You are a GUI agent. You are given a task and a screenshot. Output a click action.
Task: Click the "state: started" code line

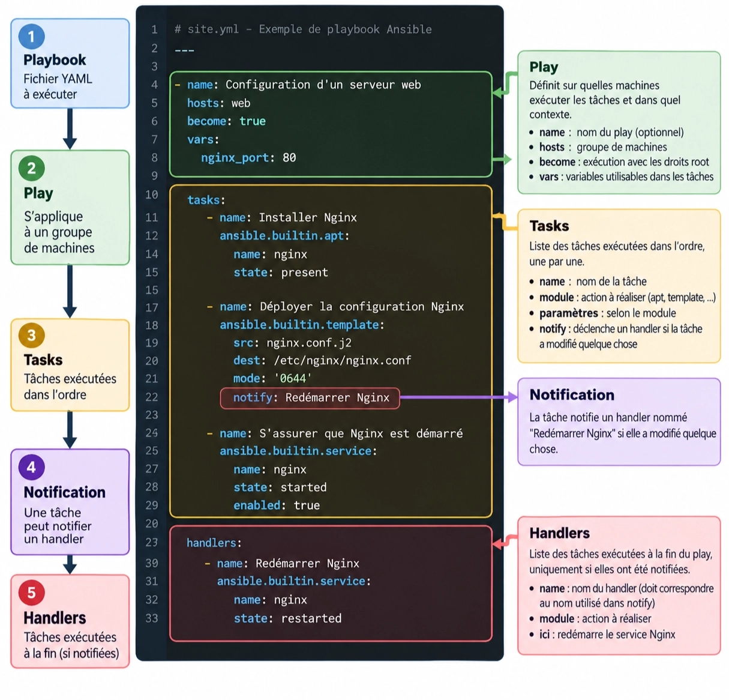(x=280, y=487)
